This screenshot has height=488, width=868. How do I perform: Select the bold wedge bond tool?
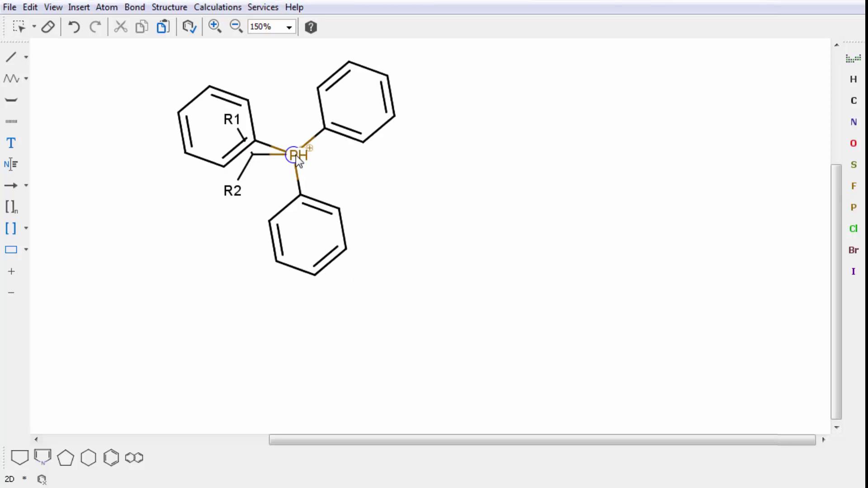11,100
